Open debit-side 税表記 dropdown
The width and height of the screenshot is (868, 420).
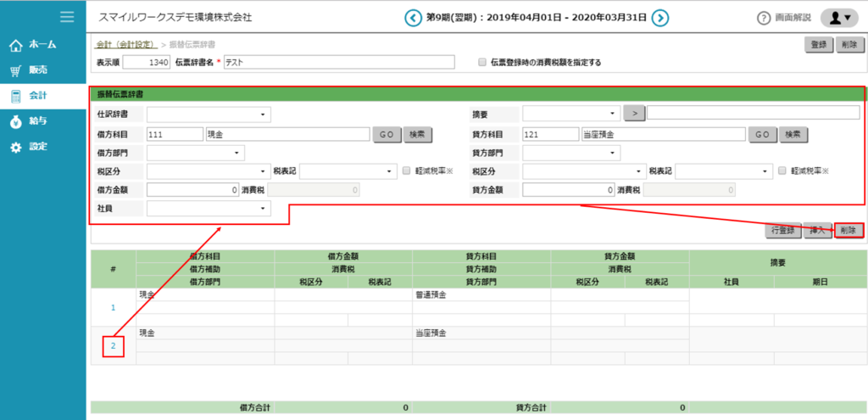click(x=348, y=171)
